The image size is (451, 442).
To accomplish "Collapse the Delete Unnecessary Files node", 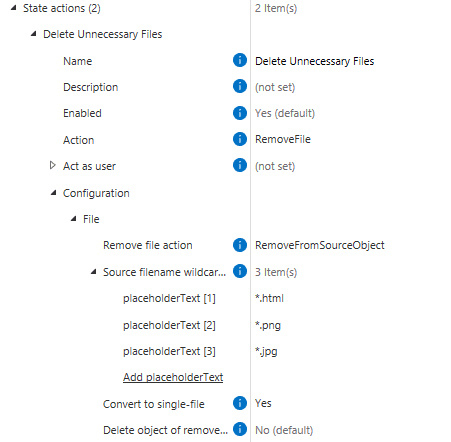I will click(x=33, y=34).
